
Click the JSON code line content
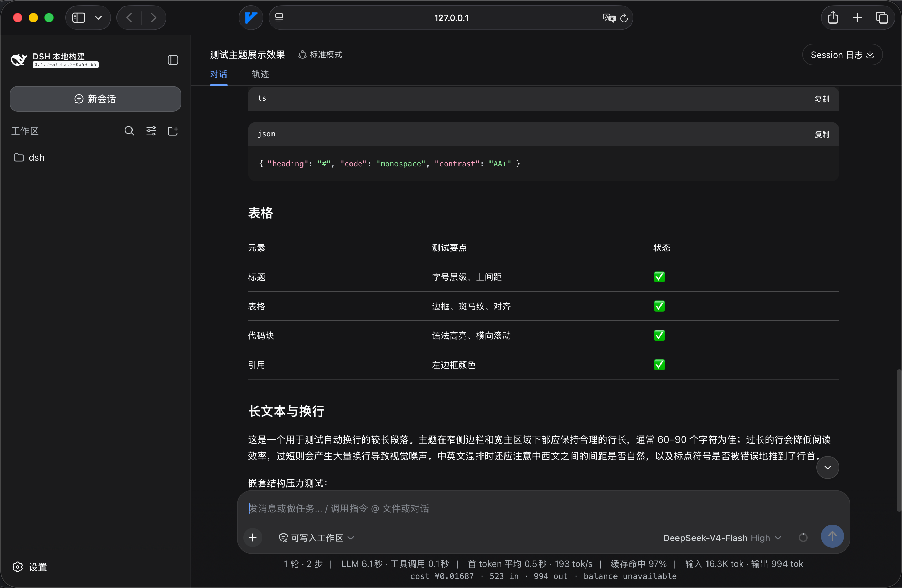click(389, 164)
